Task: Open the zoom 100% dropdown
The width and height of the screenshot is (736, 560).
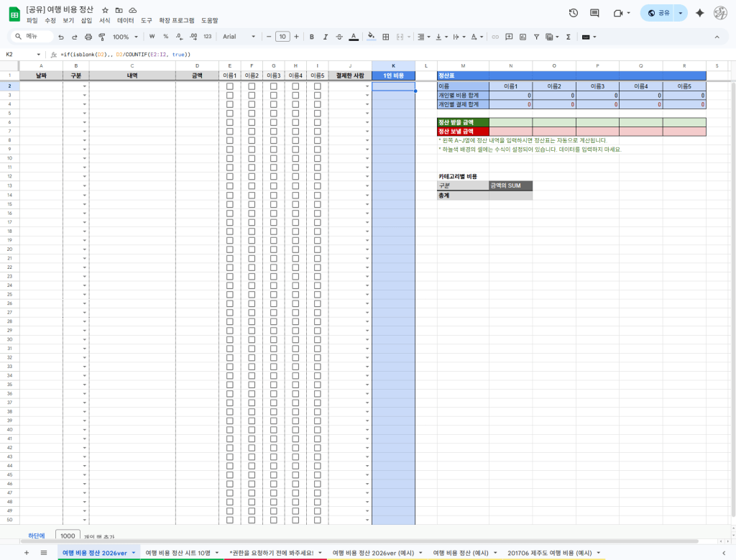Action: pos(125,37)
